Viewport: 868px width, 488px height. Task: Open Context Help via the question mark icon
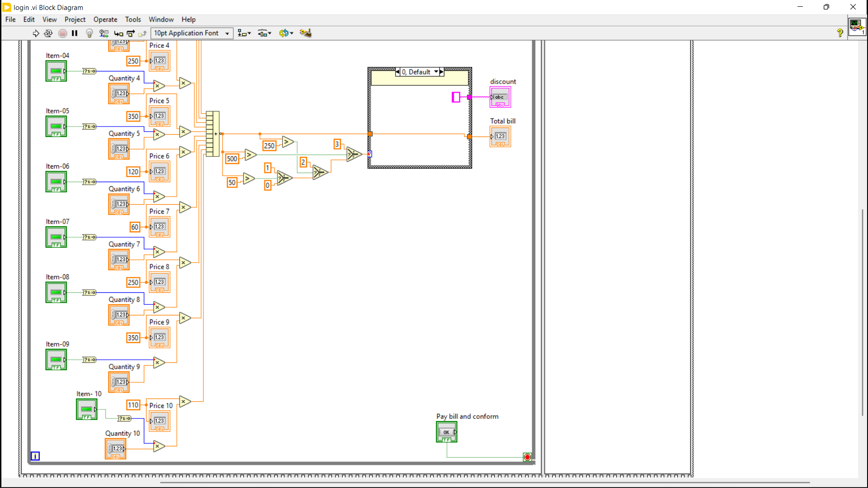click(x=840, y=33)
